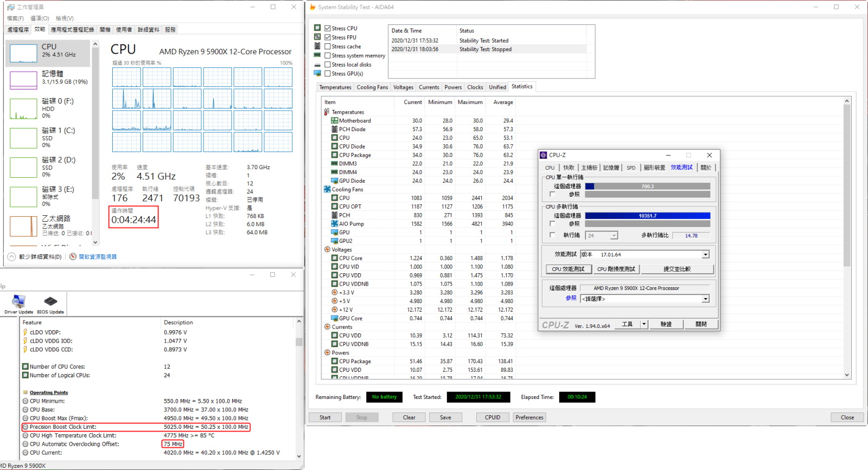
Task: Enable the Stress GPU(s) checkbox
Action: tap(328, 74)
